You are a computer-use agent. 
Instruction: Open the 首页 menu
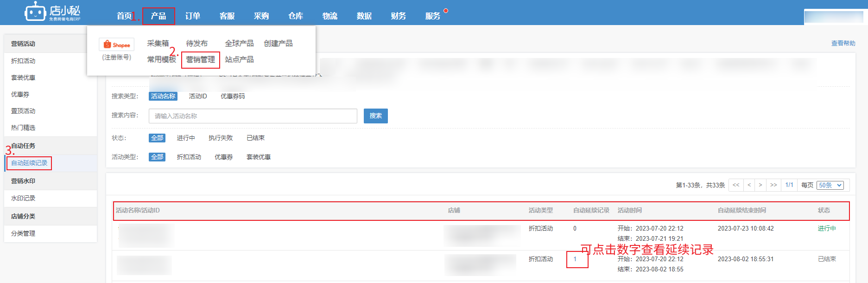tap(124, 16)
